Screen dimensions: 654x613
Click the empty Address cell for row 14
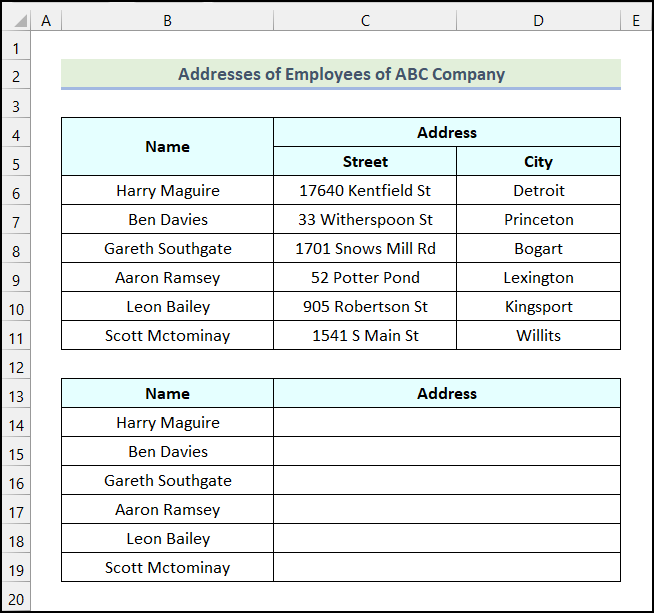click(447, 422)
